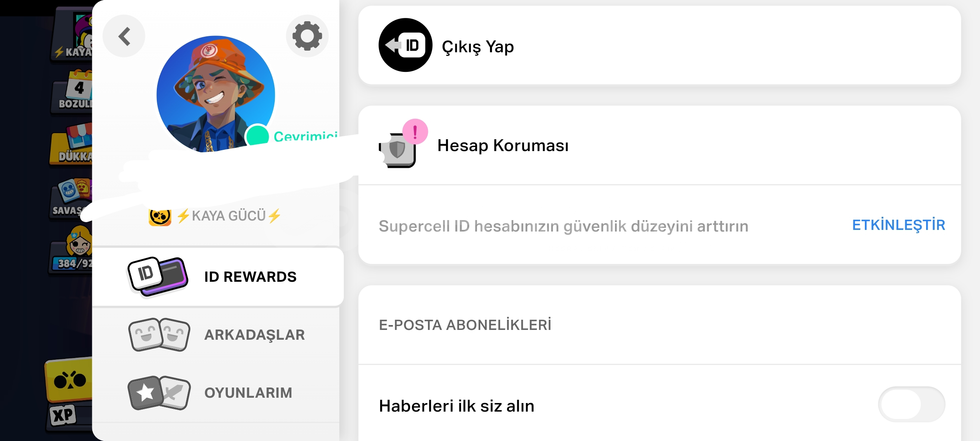This screenshot has width=980, height=441.
Task: Tap the ID Rewards card icon
Action: pos(158,276)
